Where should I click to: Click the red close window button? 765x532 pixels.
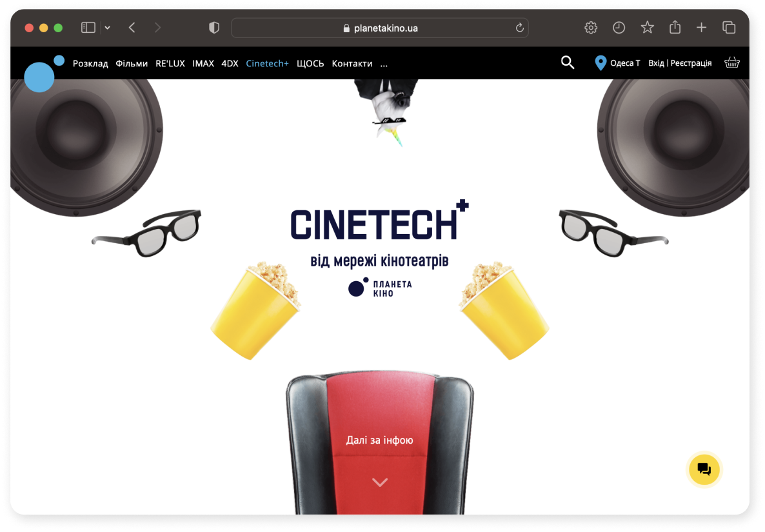coord(29,28)
